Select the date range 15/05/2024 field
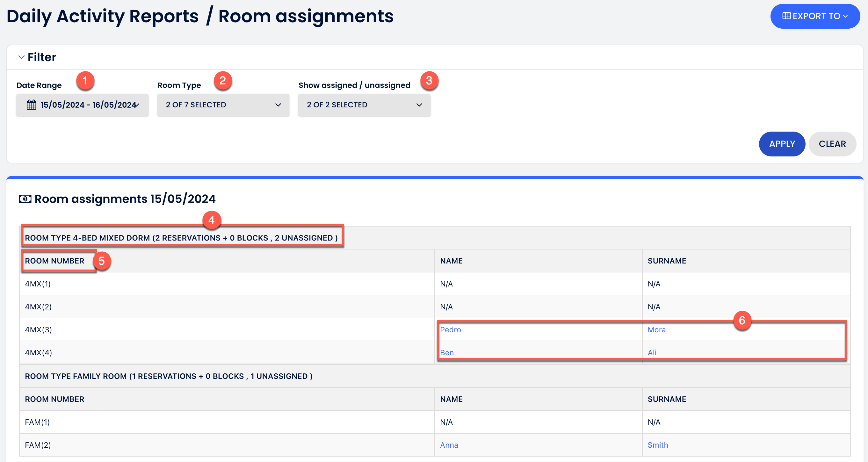 tap(82, 105)
